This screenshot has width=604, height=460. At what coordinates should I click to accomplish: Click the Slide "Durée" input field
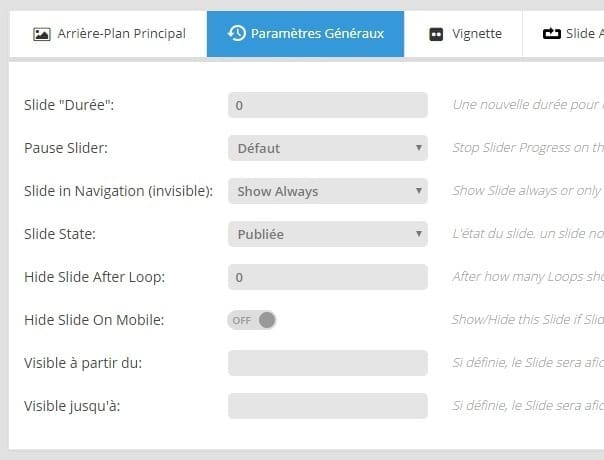point(328,105)
